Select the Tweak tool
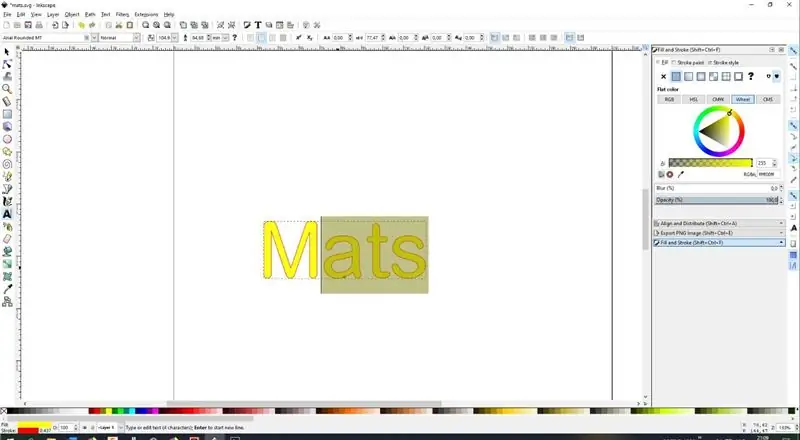Image resolution: width=800 pixels, height=440 pixels. tap(7, 77)
